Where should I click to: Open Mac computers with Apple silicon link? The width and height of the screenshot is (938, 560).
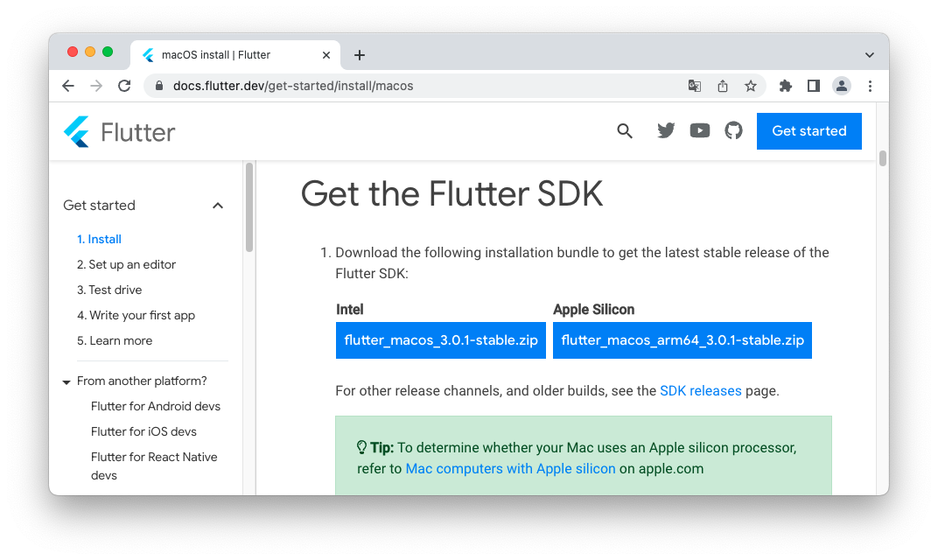(x=510, y=469)
